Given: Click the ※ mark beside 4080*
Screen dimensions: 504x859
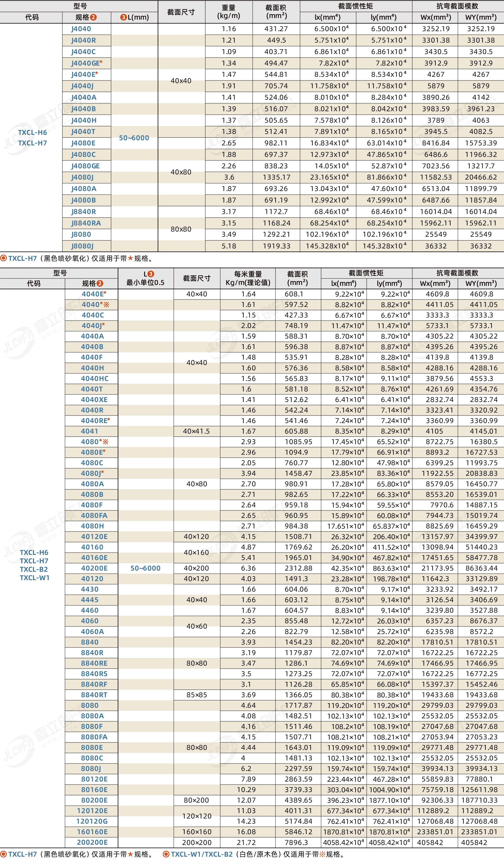Looking at the screenshot, I should click(x=105, y=442).
